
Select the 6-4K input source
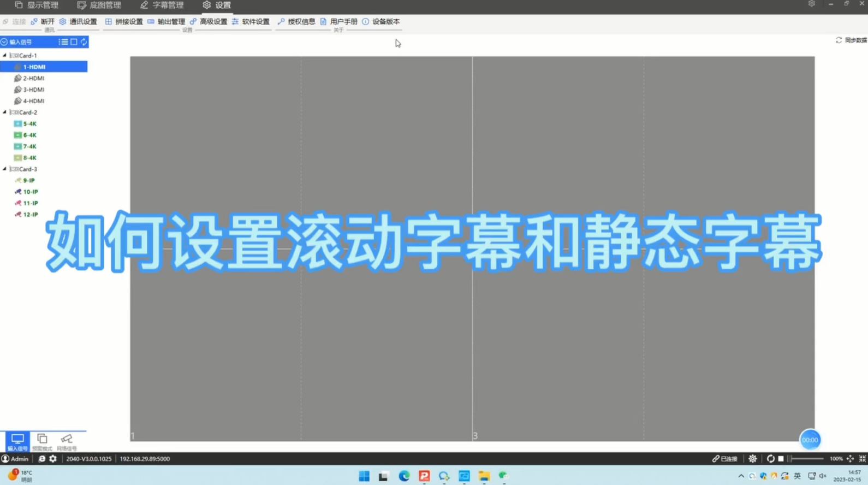pos(25,135)
